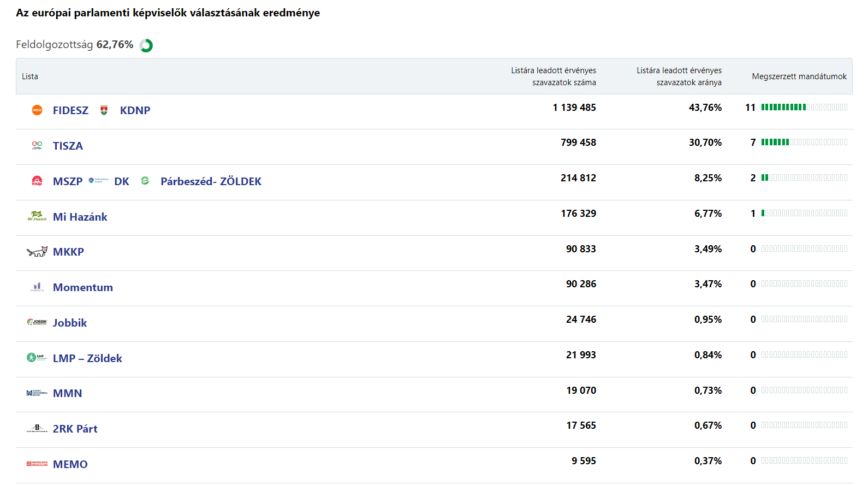The width and height of the screenshot is (868, 485).
Task: Click TISZA mandate bar showing 7 seats
Action: [x=804, y=142]
